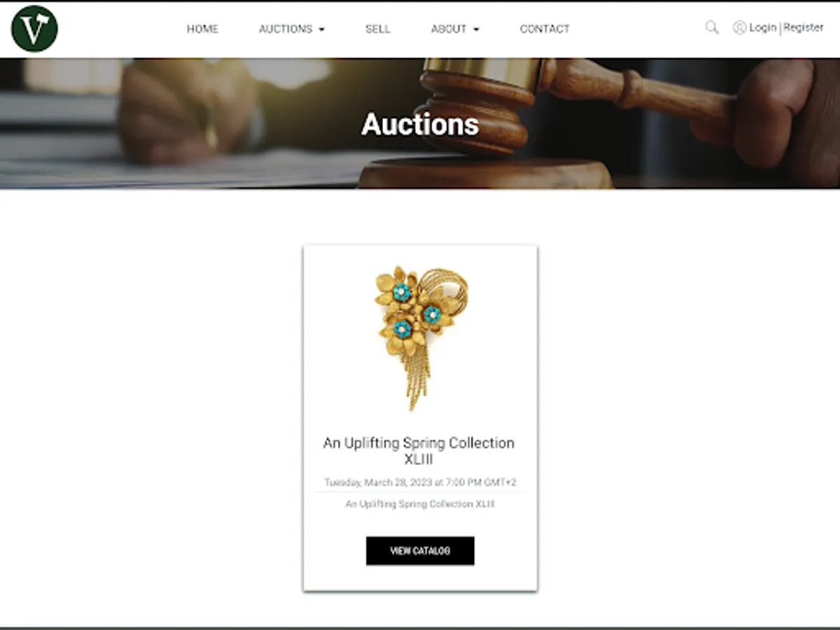The image size is (840, 630).
Task: Click the small grey collection subtitle text
Action: [420, 504]
